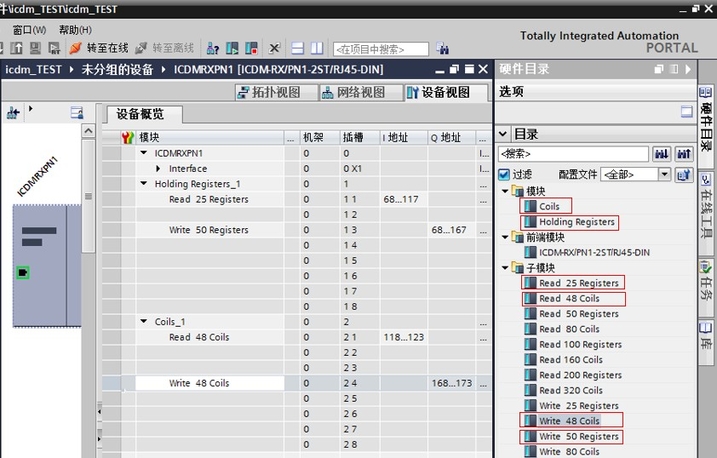Click the Start CPU toolbar icon

click(232, 48)
